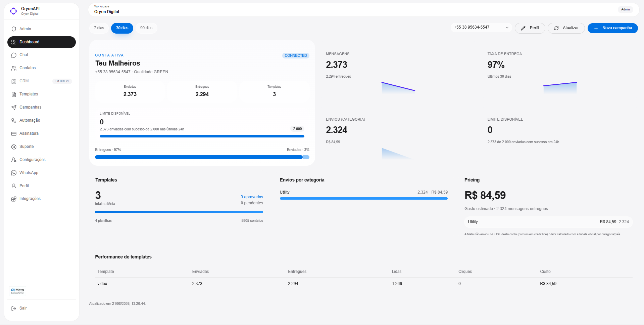Screen dimensions: 644x325
Task: Click the Chat bubble icon
Action: (x=14, y=55)
